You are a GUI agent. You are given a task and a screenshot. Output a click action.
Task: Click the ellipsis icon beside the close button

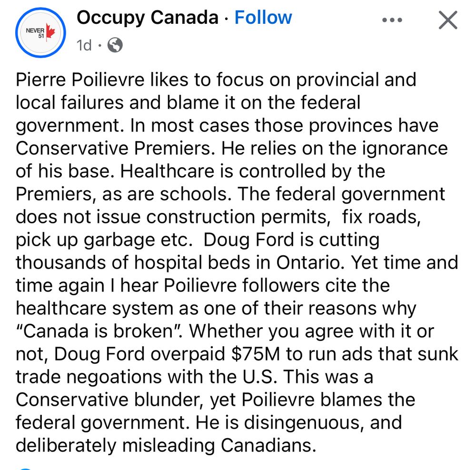[392, 20]
